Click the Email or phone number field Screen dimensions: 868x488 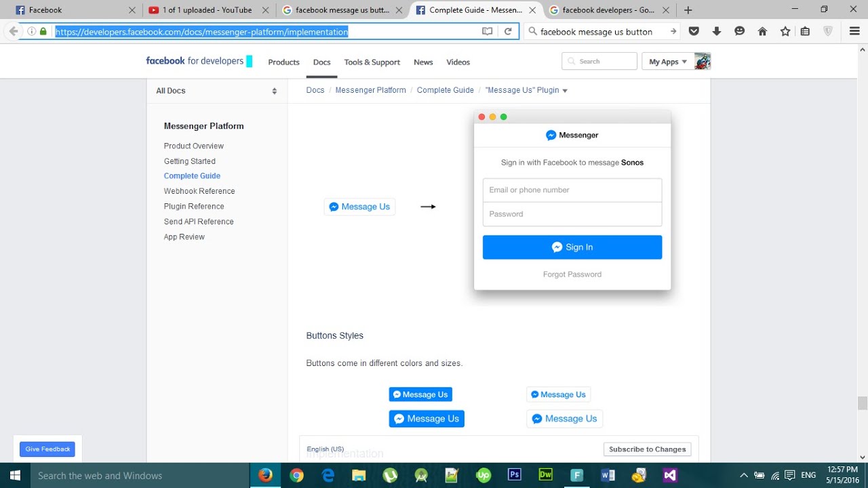coord(572,190)
